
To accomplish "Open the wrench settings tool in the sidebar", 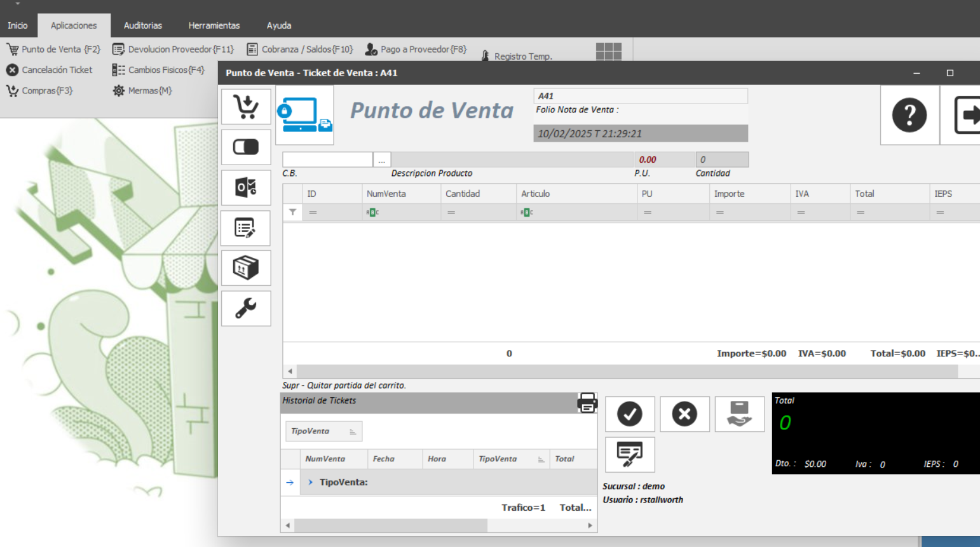I will (245, 308).
